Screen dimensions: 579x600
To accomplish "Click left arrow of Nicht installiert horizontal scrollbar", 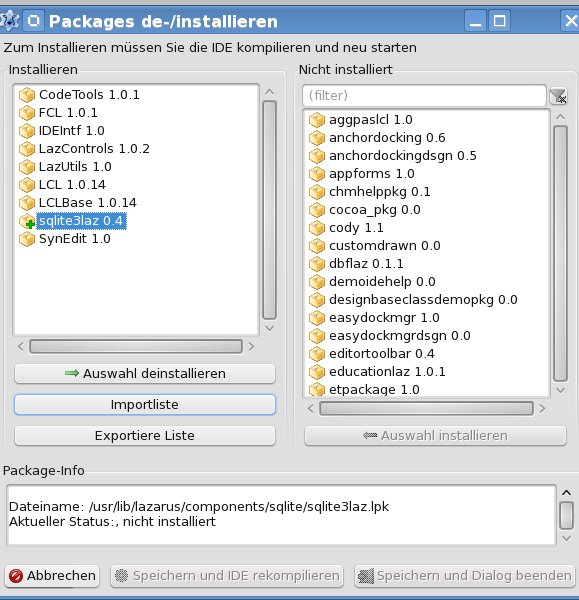I will coord(311,409).
